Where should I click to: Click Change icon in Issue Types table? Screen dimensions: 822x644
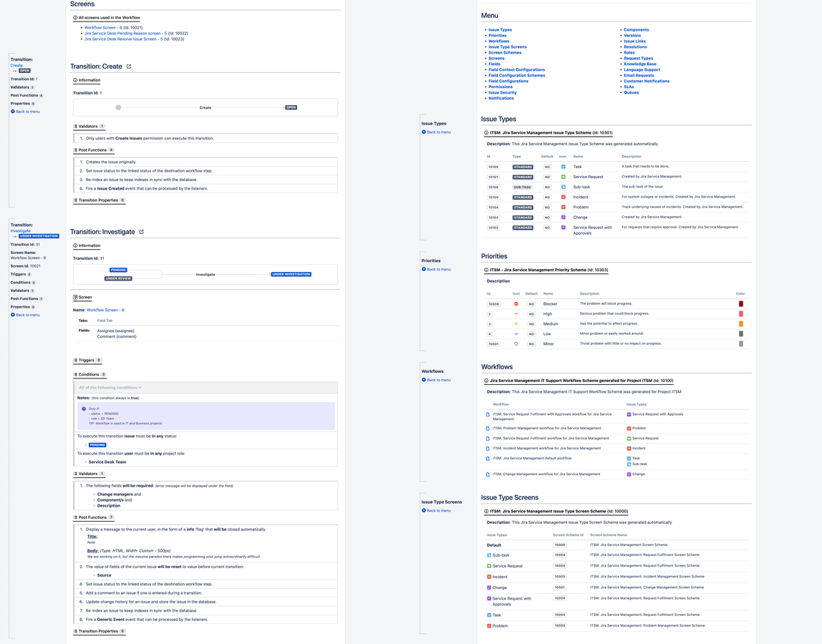(x=564, y=217)
